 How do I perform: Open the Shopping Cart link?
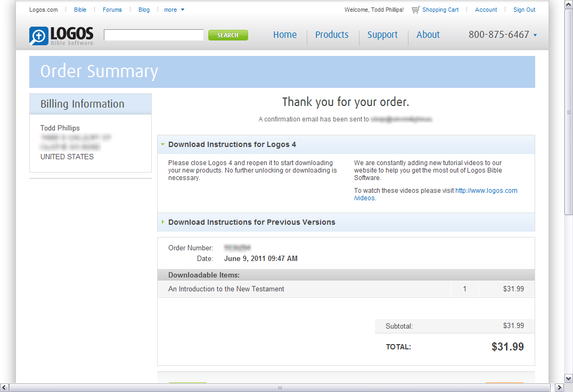coord(440,10)
